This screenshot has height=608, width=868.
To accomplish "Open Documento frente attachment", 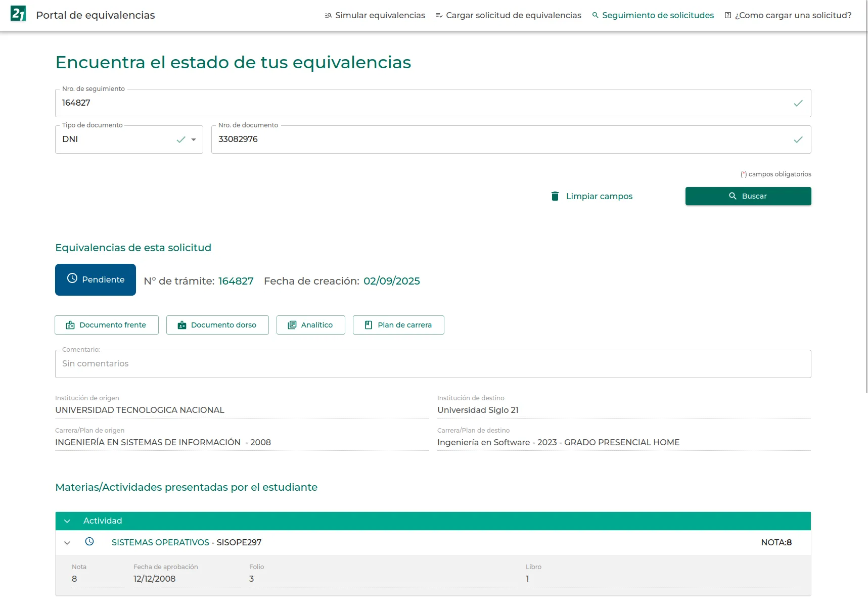I will point(107,325).
